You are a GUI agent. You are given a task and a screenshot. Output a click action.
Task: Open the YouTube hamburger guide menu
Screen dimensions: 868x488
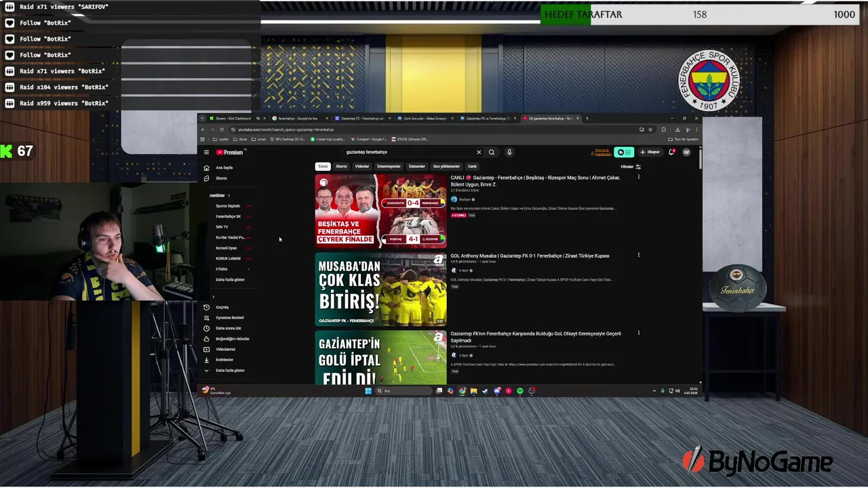tap(206, 152)
